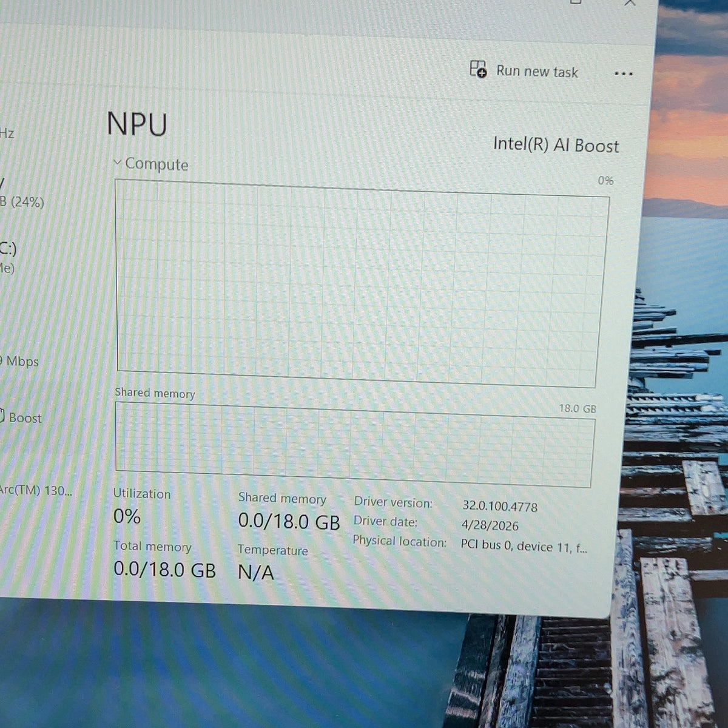Select the Memory item showing 24%
Screen dimensions: 728x728
[x=22, y=201]
